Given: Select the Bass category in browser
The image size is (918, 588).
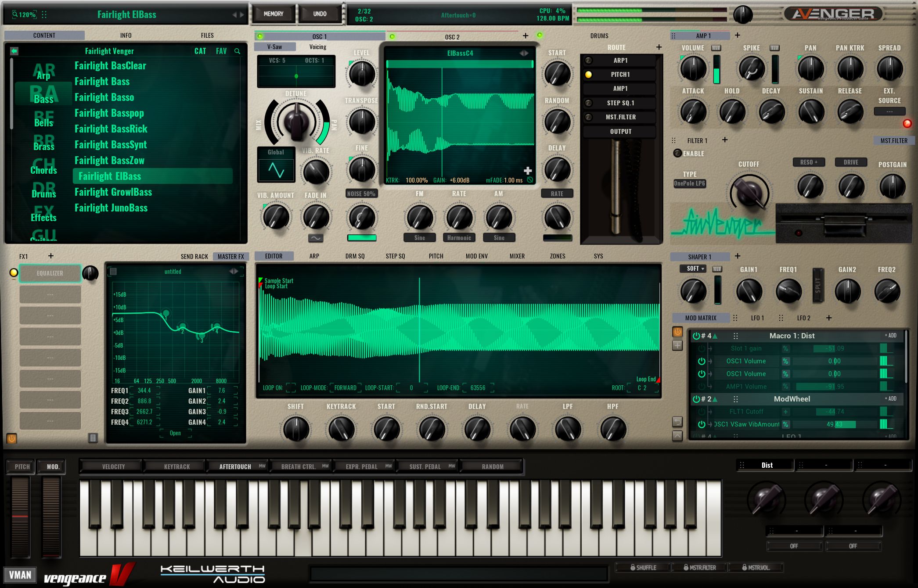Looking at the screenshot, I should (43, 94).
